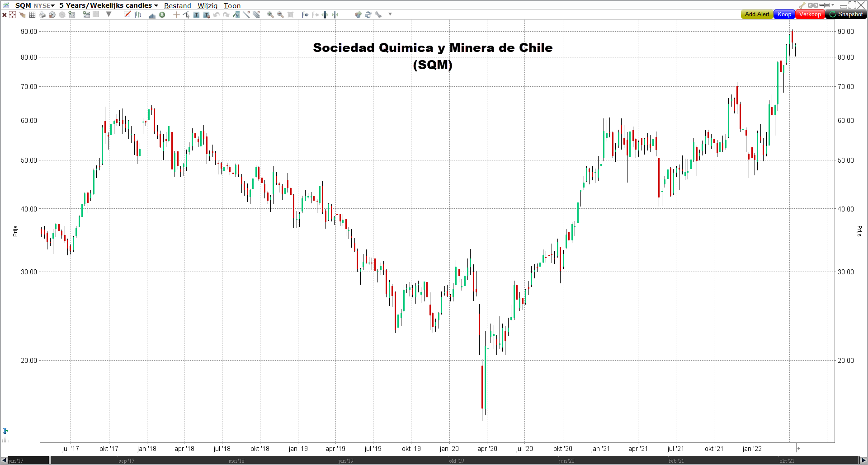Click the jan '22 date axis label

click(752, 449)
